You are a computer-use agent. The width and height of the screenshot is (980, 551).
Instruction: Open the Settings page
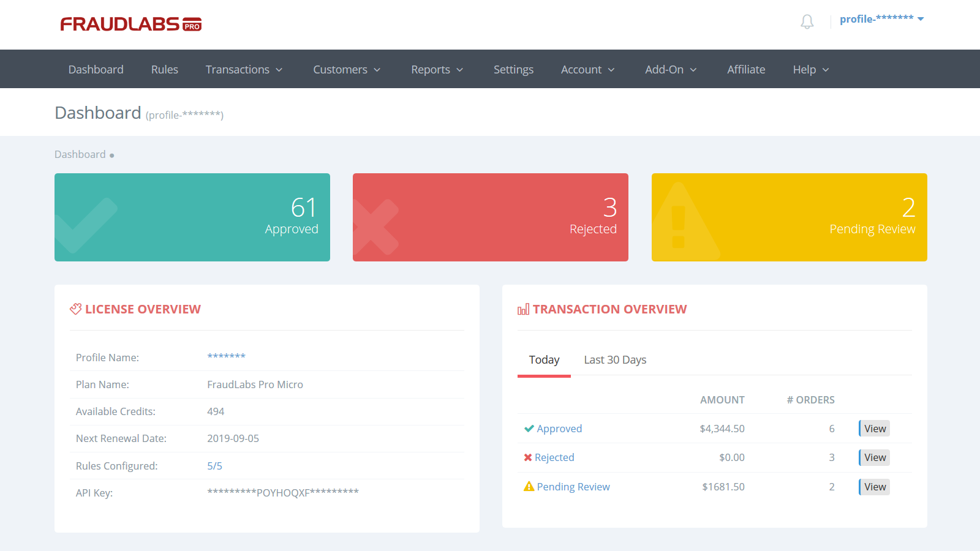(x=513, y=69)
